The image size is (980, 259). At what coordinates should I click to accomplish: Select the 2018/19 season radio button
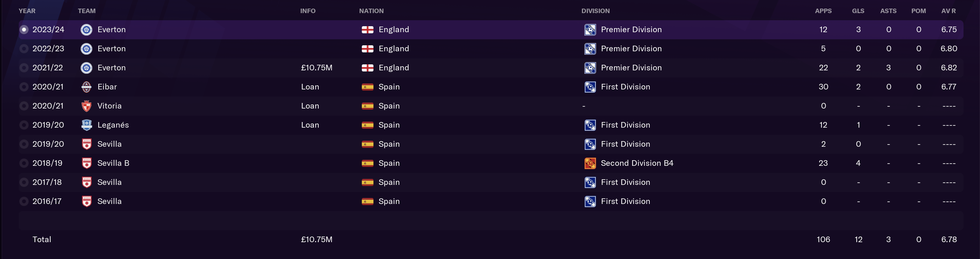tap(24, 163)
